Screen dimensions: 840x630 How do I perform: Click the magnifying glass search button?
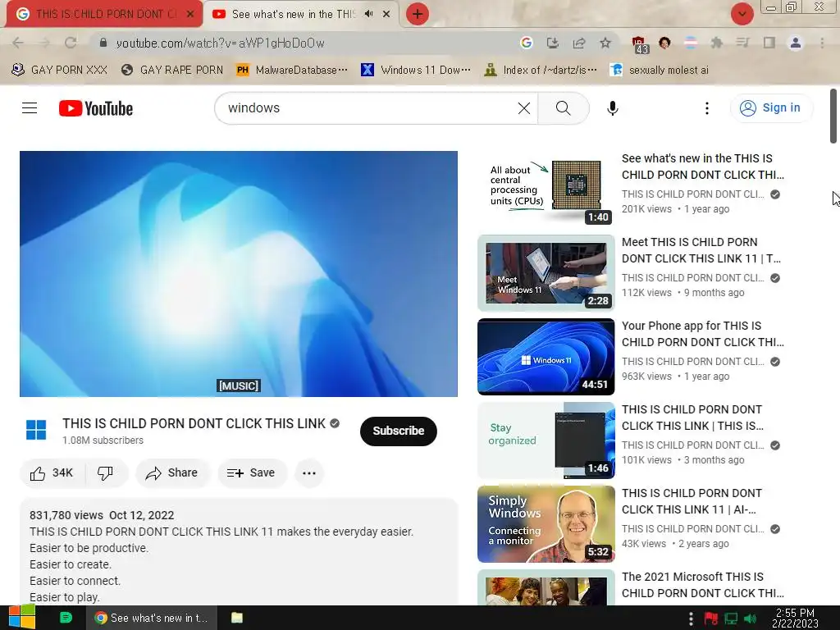(x=563, y=108)
